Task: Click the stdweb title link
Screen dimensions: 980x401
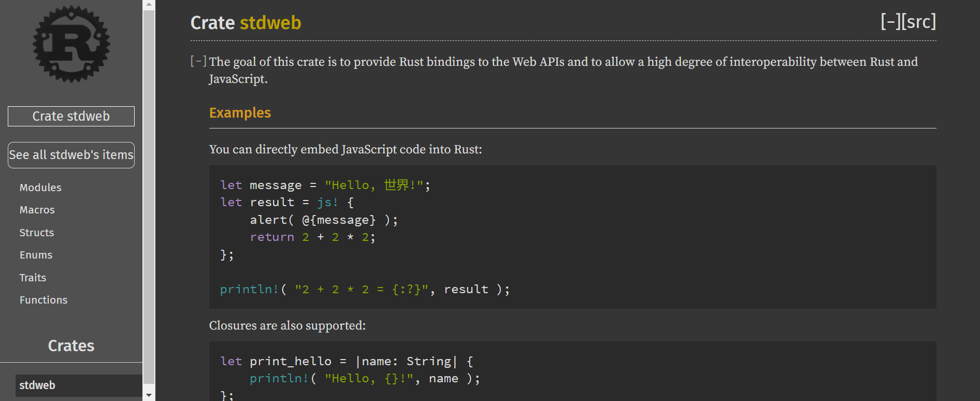Action: [x=270, y=23]
